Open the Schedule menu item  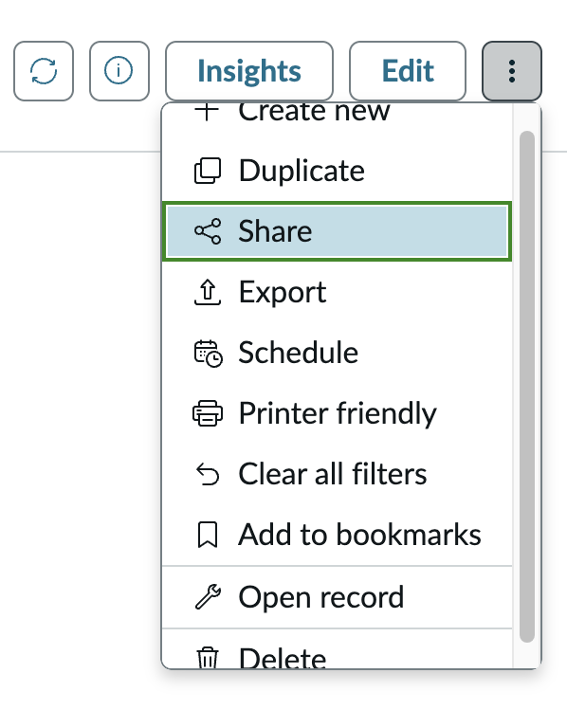[338, 353]
